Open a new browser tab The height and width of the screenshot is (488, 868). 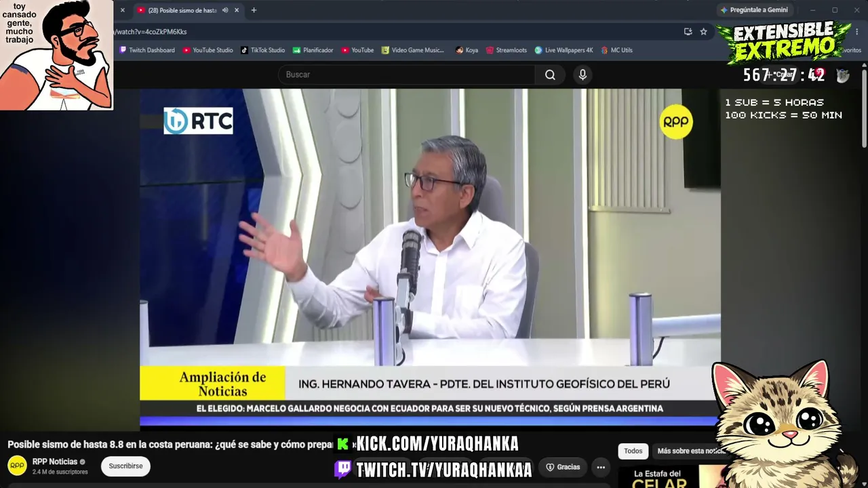[254, 10]
